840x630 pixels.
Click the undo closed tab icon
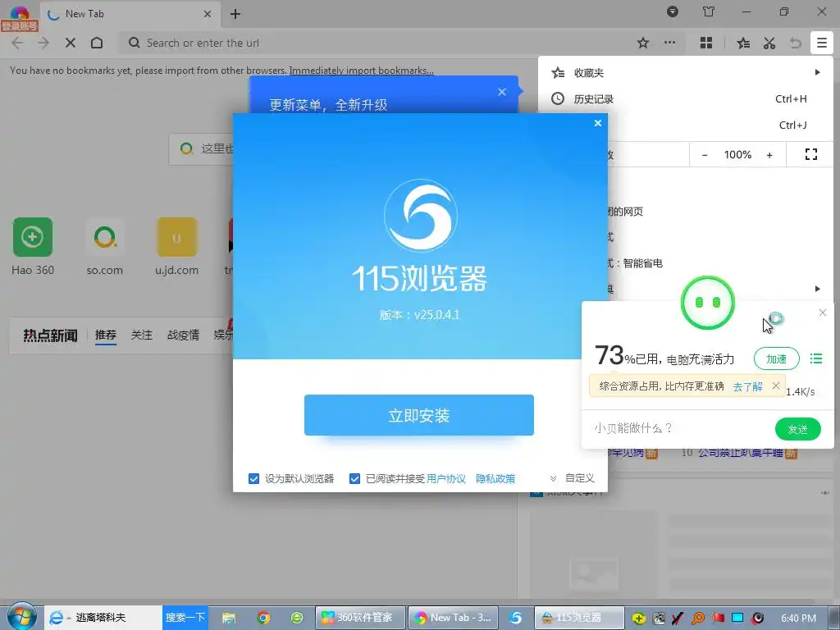point(796,43)
